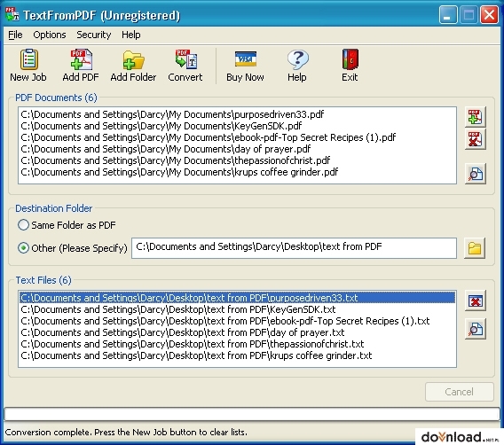The width and height of the screenshot is (504, 445).
Task: Select krups coffee grinder.txt entry
Action: [x=237, y=355]
